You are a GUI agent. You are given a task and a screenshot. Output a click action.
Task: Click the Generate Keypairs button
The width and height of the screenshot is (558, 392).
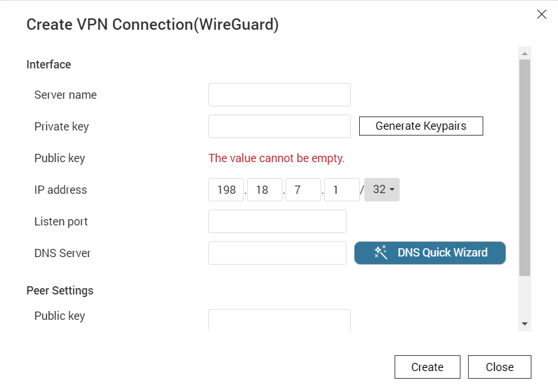(421, 126)
